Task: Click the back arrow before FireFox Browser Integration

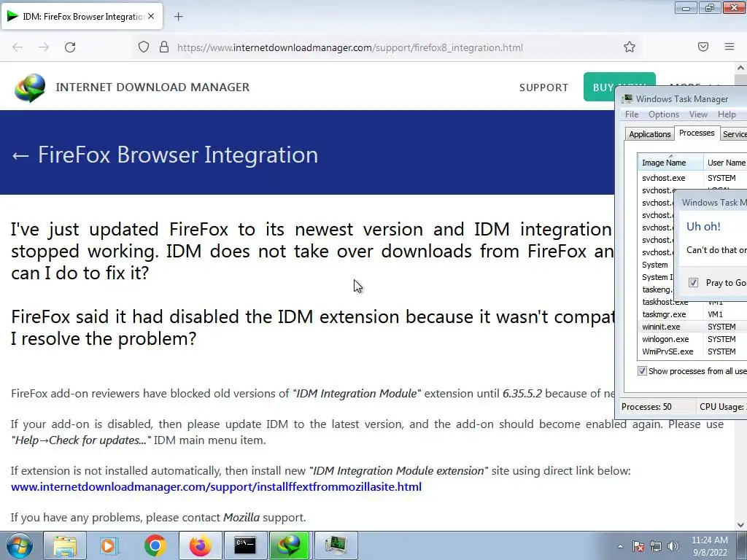Action: point(20,155)
